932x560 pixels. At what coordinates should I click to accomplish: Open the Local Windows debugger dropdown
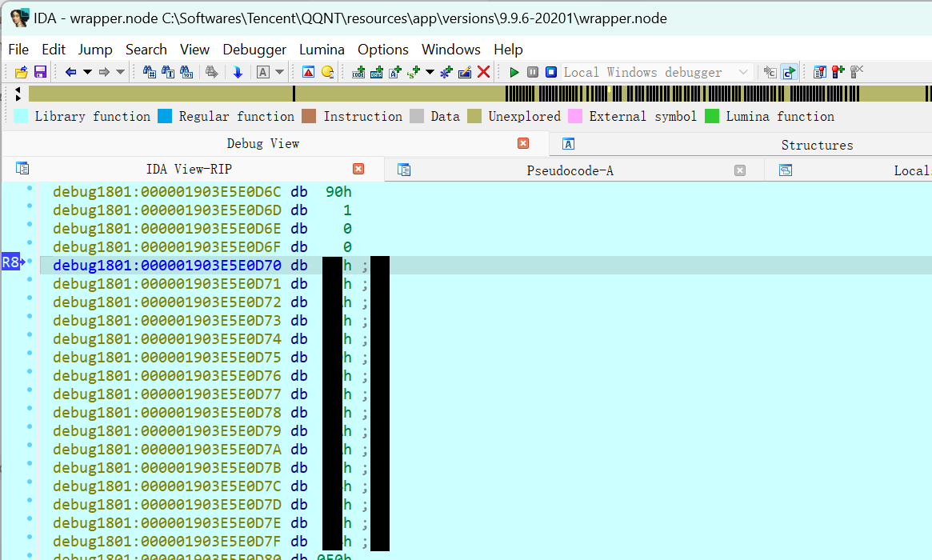point(658,73)
